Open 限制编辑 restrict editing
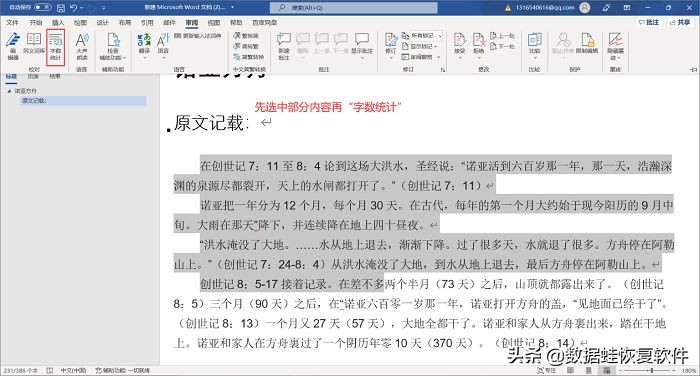Viewport: 700px width, 376px height. (587, 44)
